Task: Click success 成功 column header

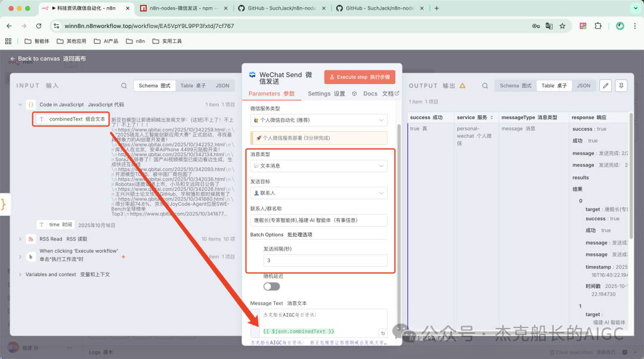Action: click(x=431, y=117)
